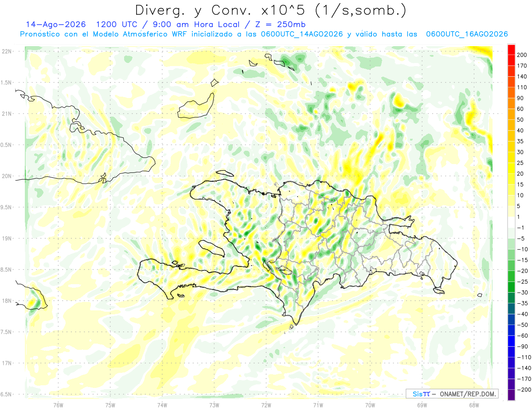Click the '72W' longitude label

266,405
